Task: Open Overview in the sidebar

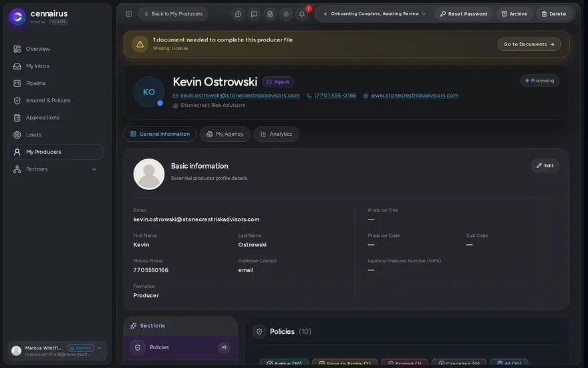Action: [x=55, y=49]
